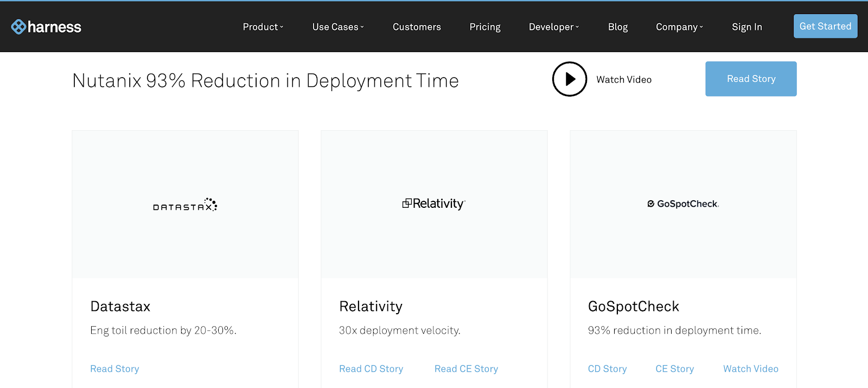This screenshot has height=388, width=868.
Task: Click the Nutanix Read Story button
Action: pyautogui.click(x=751, y=79)
